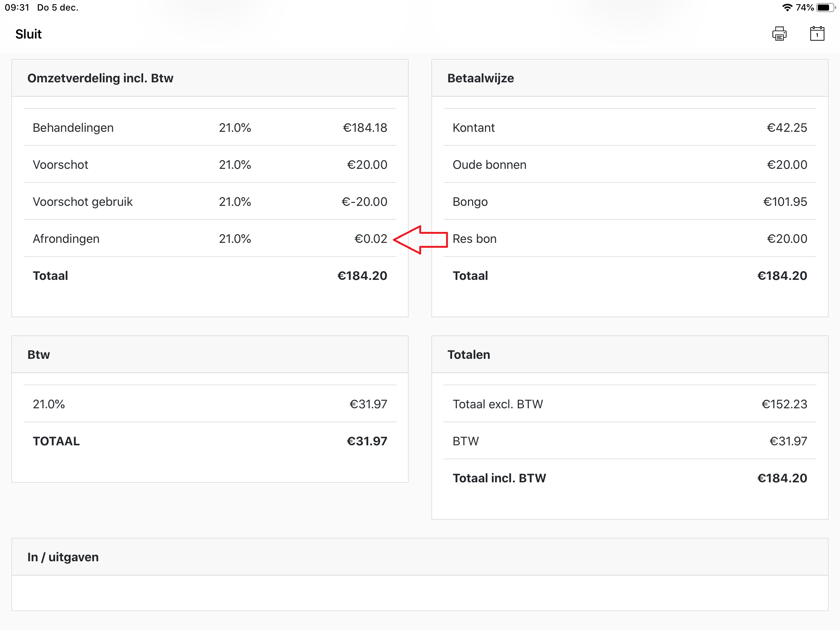Tap the In / uitgaven header

pyautogui.click(x=63, y=557)
